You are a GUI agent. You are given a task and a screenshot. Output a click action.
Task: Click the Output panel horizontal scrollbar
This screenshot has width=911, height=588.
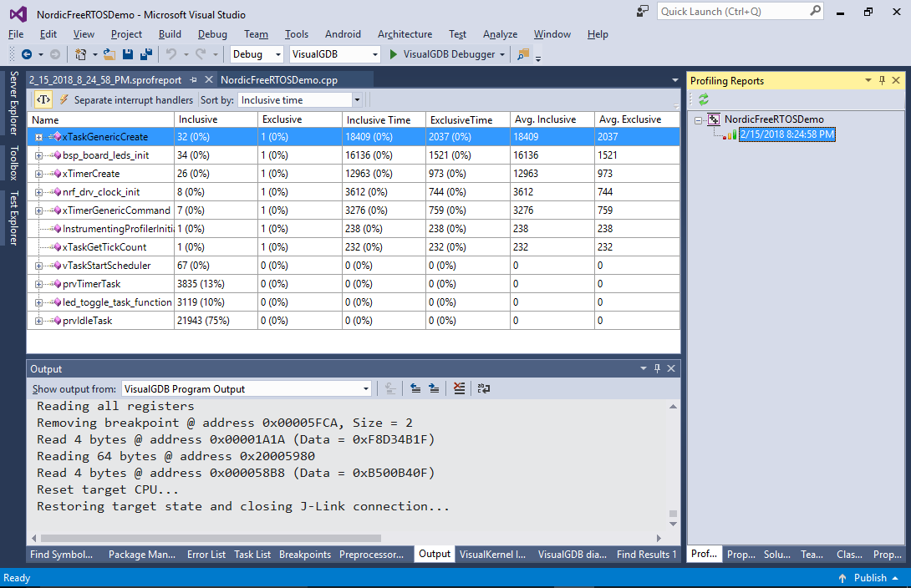pyautogui.click(x=211, y=538)
